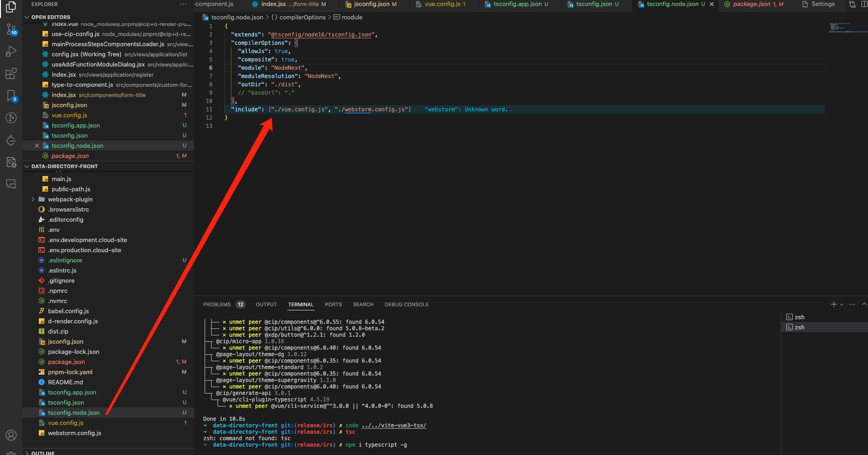
Task: Open webstorm.config.js in the file tree
Action: coord(74,433)
